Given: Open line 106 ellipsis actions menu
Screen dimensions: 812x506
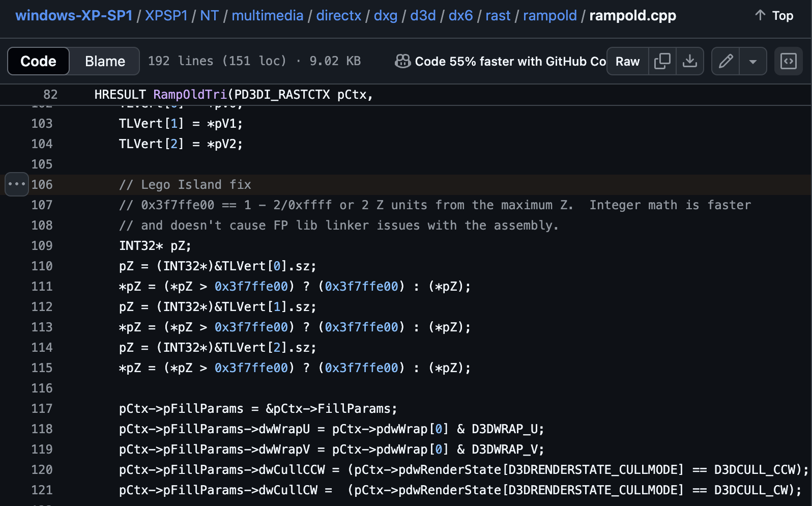Looking at the screenshot, I should [x=17, y=184].
